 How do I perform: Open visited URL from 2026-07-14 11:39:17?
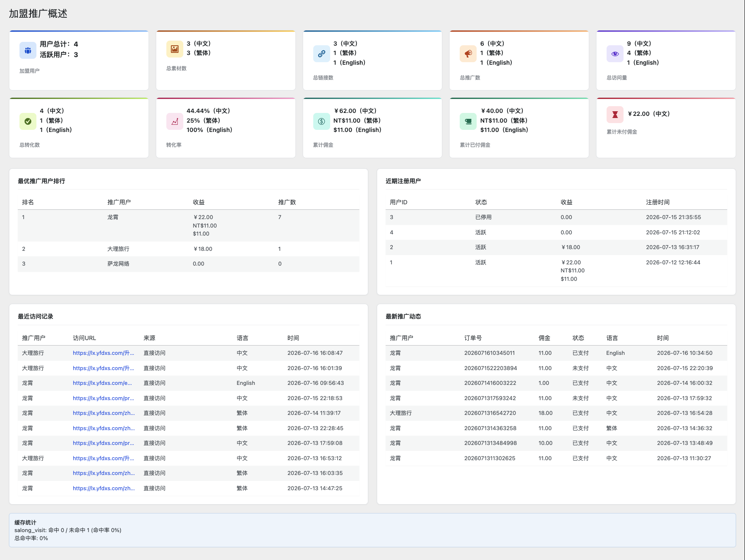(x=104, y=413)
